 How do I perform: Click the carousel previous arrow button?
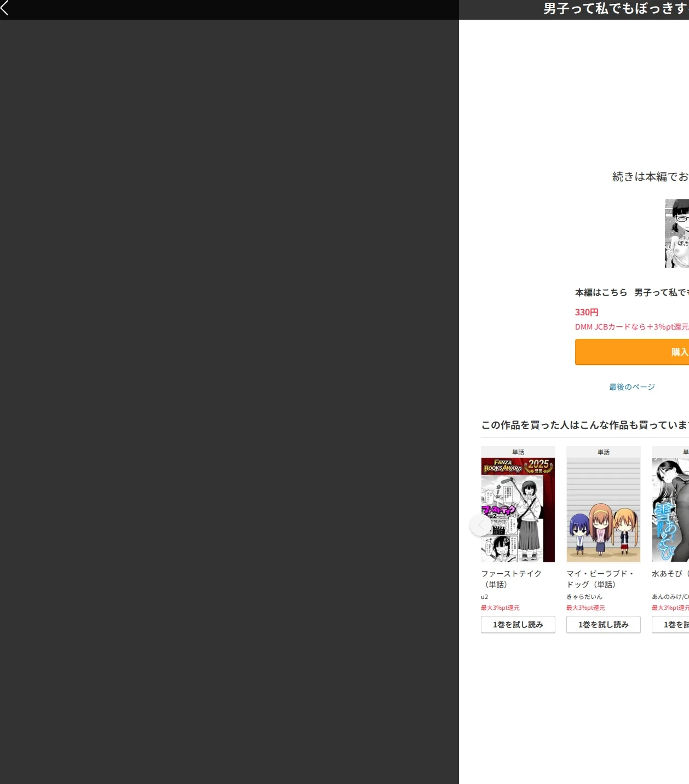pos(481,525)
